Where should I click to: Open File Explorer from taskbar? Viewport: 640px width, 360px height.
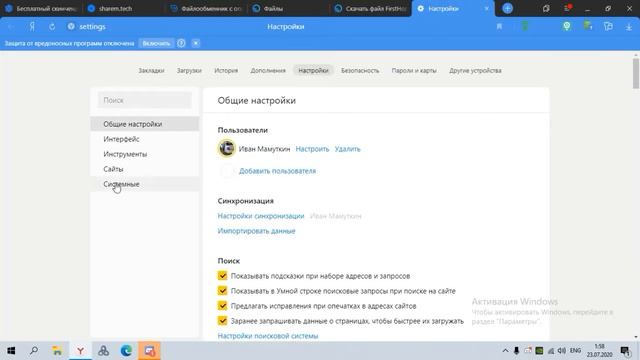tap(57, 351)
